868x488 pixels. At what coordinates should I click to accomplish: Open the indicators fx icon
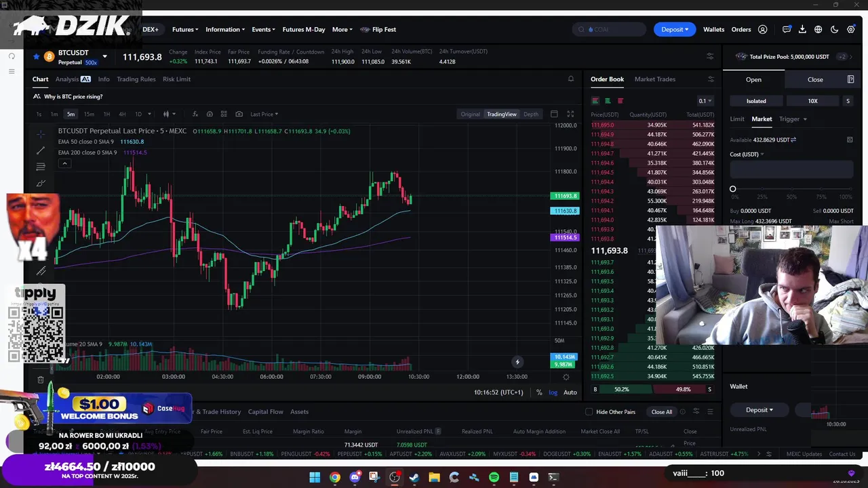[x=195, y=114]
